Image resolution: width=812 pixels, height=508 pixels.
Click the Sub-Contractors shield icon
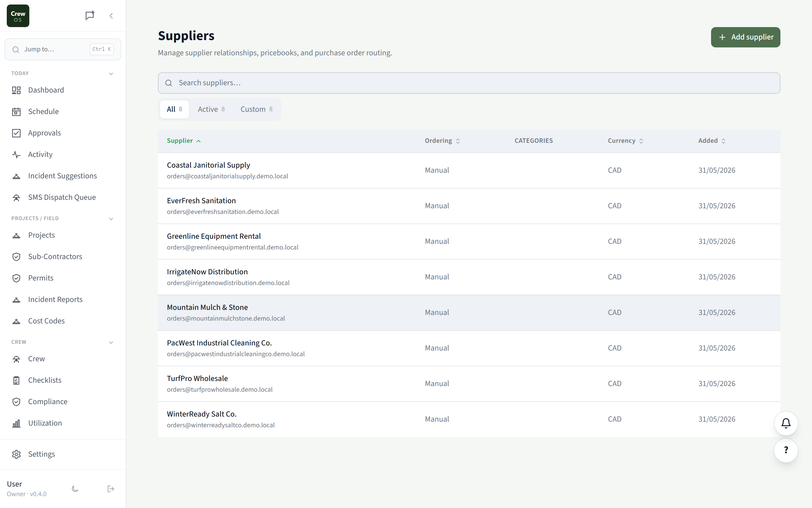point(16,257)
